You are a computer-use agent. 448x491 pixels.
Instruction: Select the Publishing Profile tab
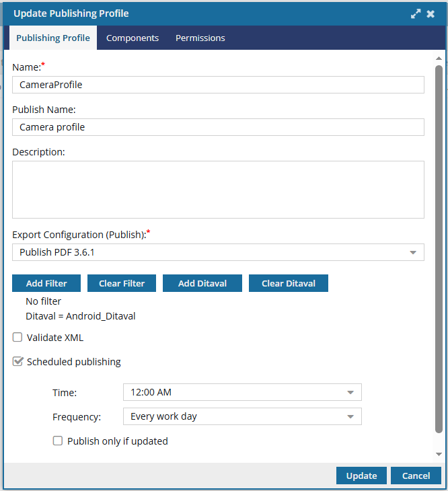(53, 38)
